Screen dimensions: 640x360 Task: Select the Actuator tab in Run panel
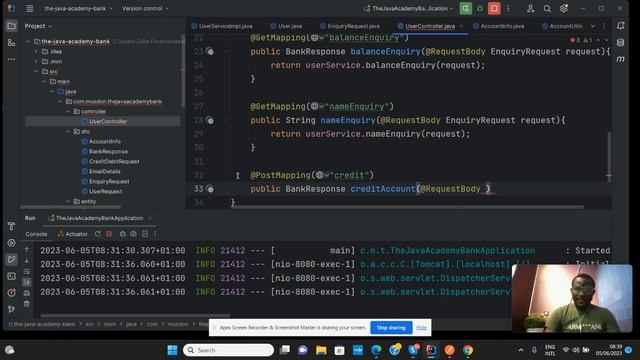[x=73, y=234]
